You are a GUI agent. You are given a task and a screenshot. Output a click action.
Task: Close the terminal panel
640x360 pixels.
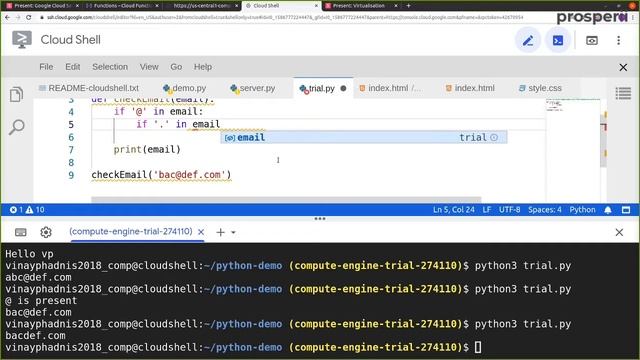point(619,232)
